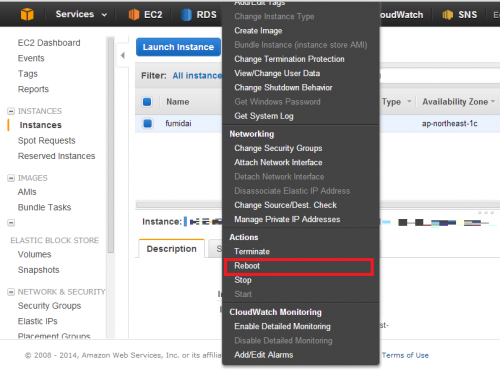
Task: Collapse the left navigation pane arrow
Action: coord(123,55)
